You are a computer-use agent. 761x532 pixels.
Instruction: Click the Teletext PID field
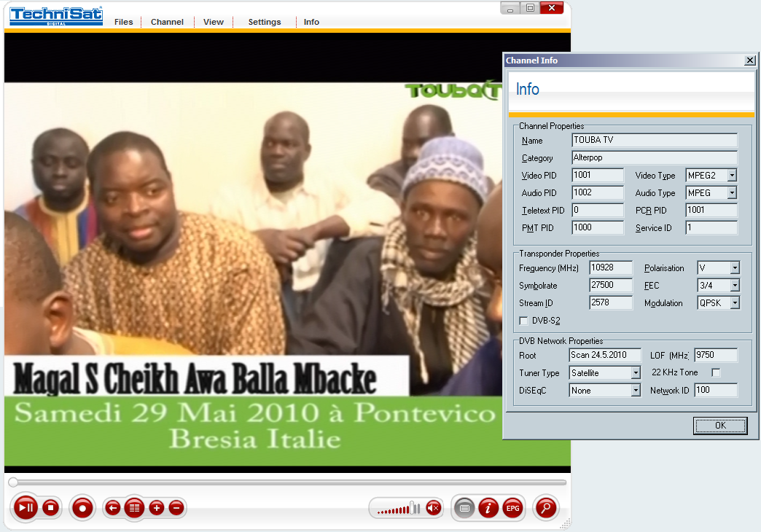coord(598,210)
